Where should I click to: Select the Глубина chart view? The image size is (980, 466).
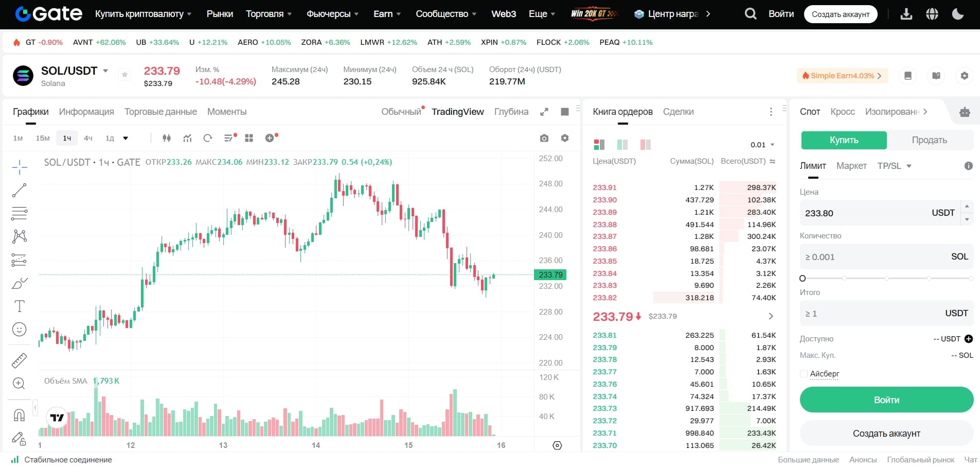[511, 112]
